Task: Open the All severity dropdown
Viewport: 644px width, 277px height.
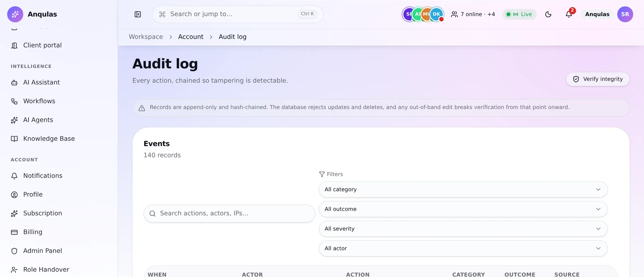Action: click(463, 229)
